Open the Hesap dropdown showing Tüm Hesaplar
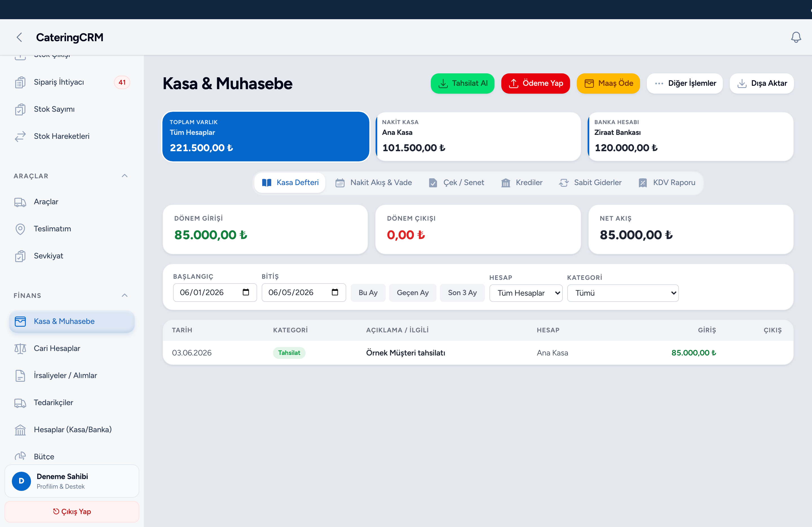Screen dimensions: 812x527 tap(526, 293)
